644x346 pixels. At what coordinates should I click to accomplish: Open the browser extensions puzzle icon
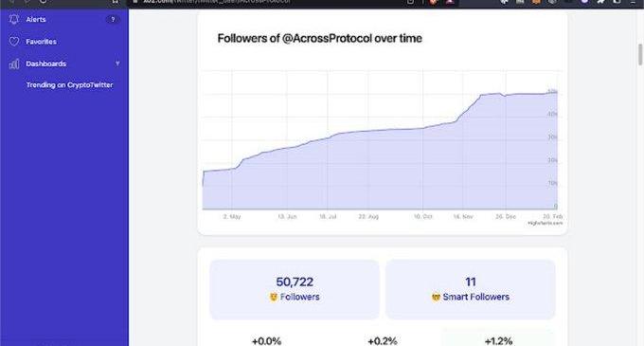[600, 2]
